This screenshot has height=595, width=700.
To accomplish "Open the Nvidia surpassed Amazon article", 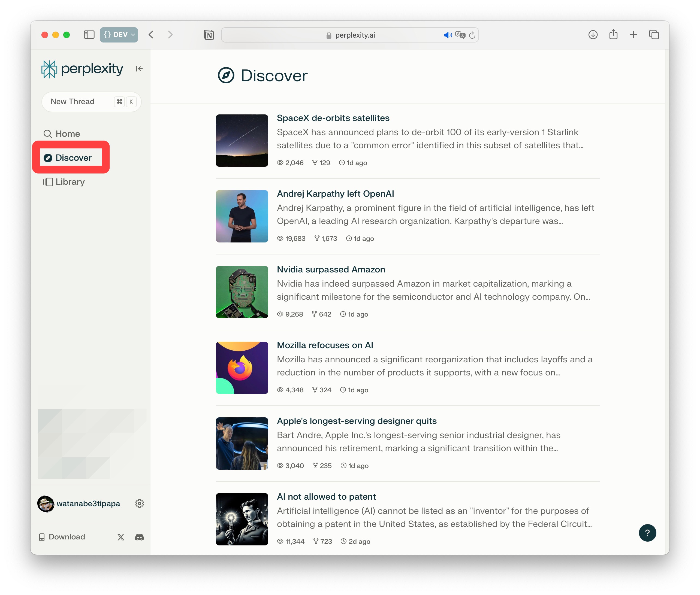I will click(331, 269).
